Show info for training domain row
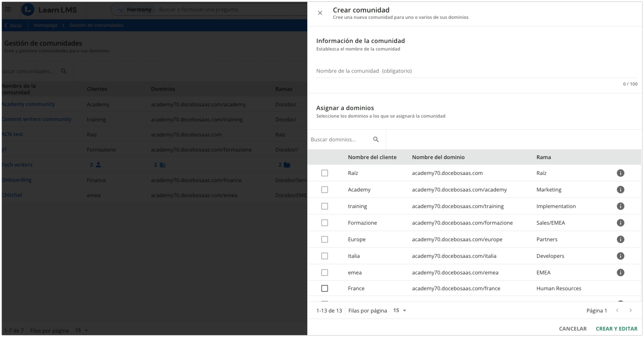 point(620,206)
